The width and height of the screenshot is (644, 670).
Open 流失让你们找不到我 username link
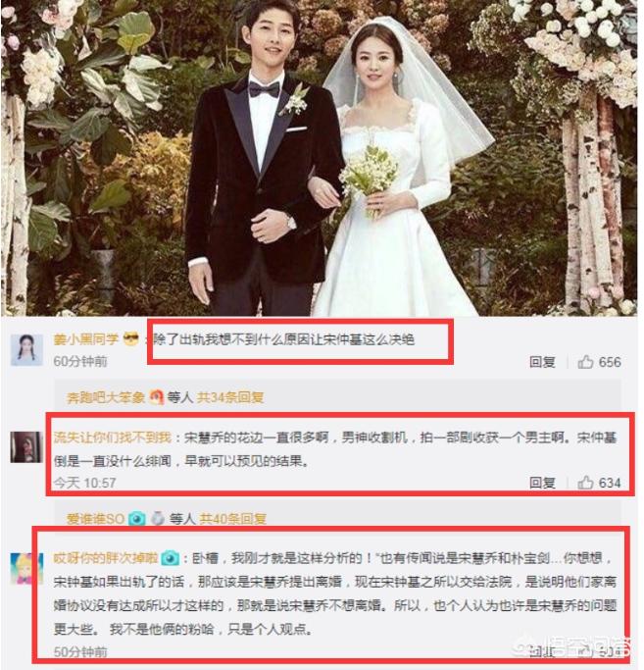pos(113,438)
